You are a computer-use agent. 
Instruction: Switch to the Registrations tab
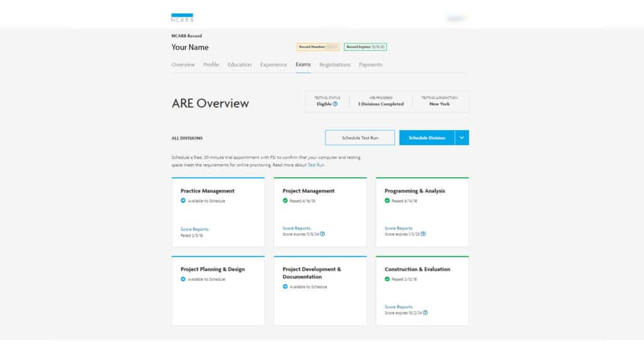[x=335, y=65]
